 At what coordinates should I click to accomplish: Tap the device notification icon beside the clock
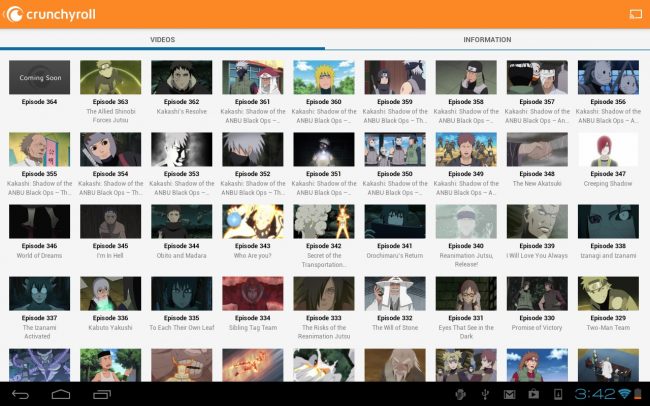coord(558,394)
